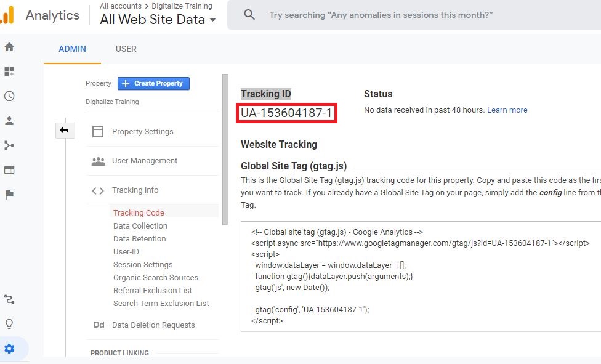This screenshot has width=601, height=364.
Task: Open the All Web Site Data dropdown
Action: [158, 20]
